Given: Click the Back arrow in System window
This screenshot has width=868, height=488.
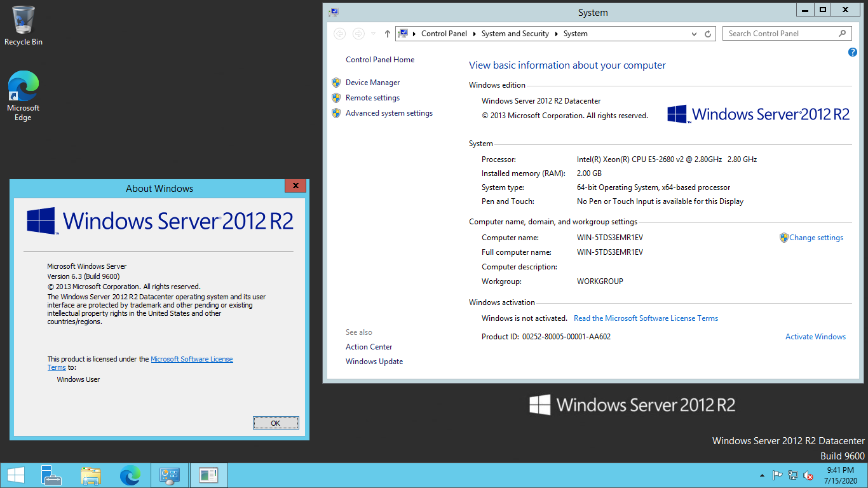Looking at the screenshot, I should pyautogui.click(x=340, y=34).
